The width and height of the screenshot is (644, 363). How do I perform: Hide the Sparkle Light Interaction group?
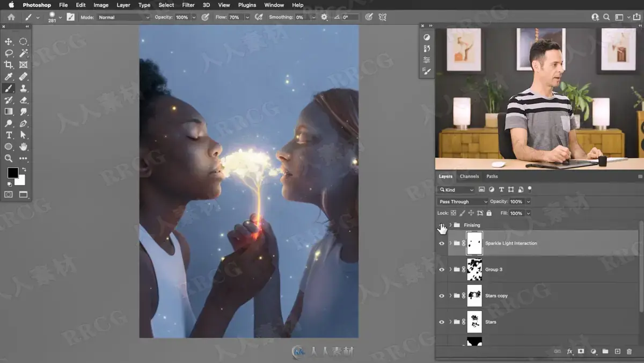[x=442, y=243]
